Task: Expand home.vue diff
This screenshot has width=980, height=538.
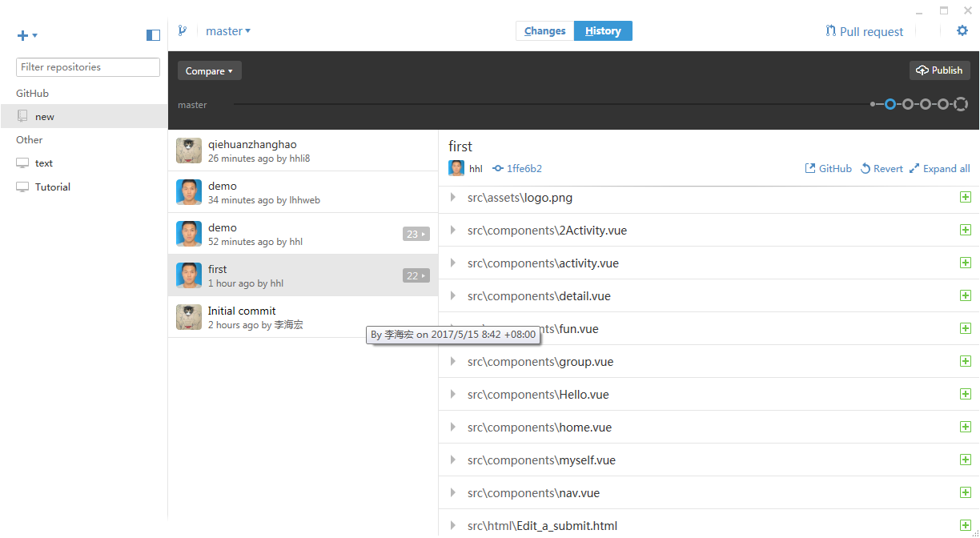Action: coord(453,427)
